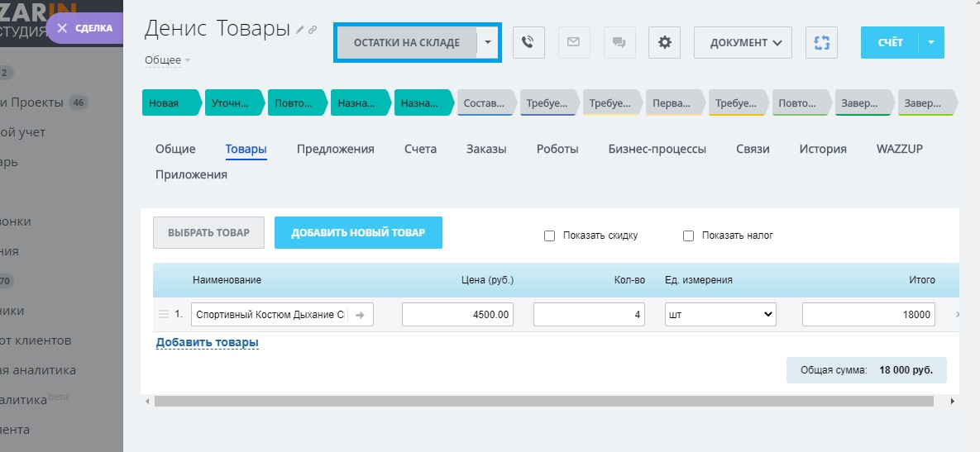Click the Ед. измерения column header
This screenshot has width=980, height=452.
click(699, 279)
